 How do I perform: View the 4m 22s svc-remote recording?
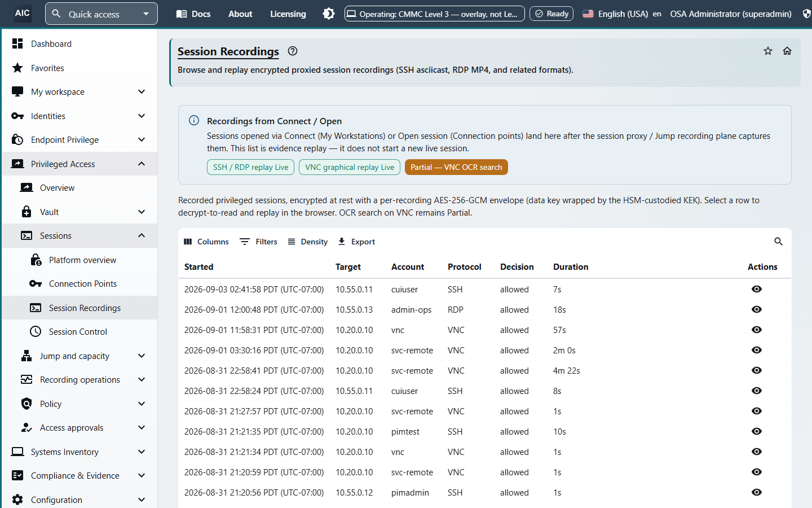pos(757,370)
